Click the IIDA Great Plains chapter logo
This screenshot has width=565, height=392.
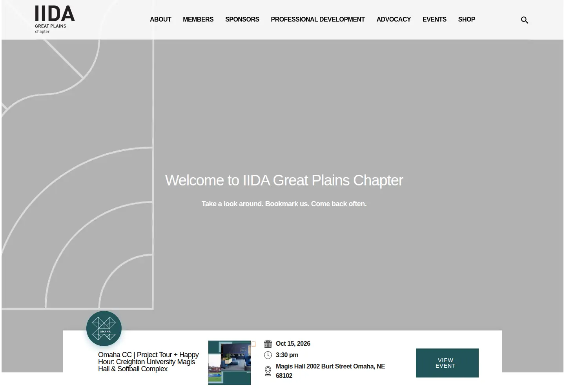pyautogui.click(x=55, y=20)
